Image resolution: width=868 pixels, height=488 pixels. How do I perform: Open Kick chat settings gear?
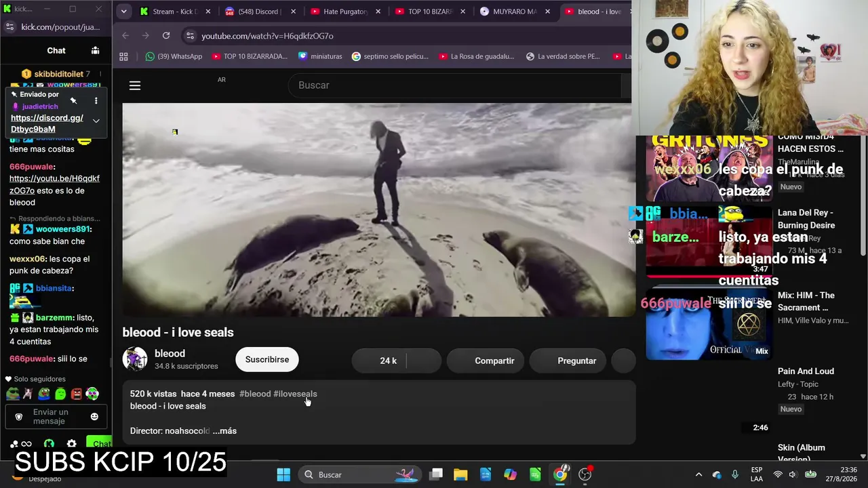pyautogui.click(x=71, y=444)
